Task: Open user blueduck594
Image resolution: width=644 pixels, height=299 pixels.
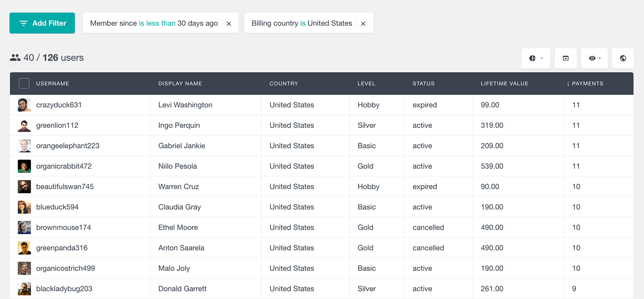Action: pyautogui.click(x=57, y=207)
